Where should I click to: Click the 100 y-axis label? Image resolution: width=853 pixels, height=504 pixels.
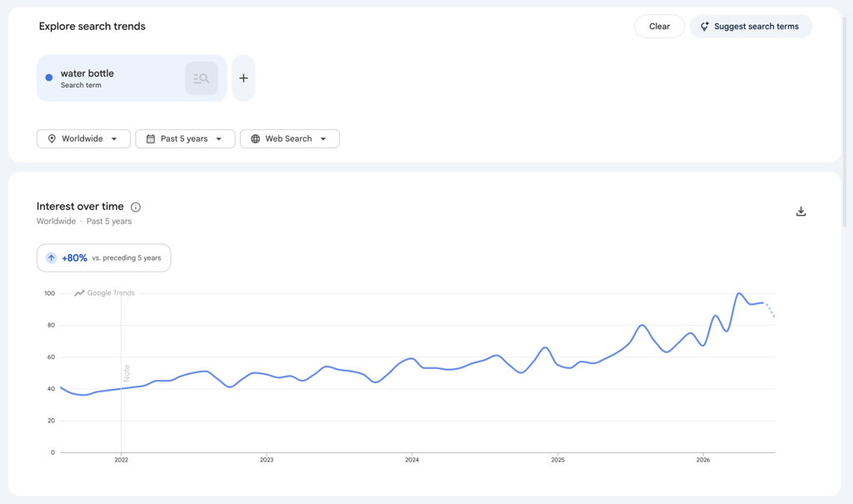point(49,293)
